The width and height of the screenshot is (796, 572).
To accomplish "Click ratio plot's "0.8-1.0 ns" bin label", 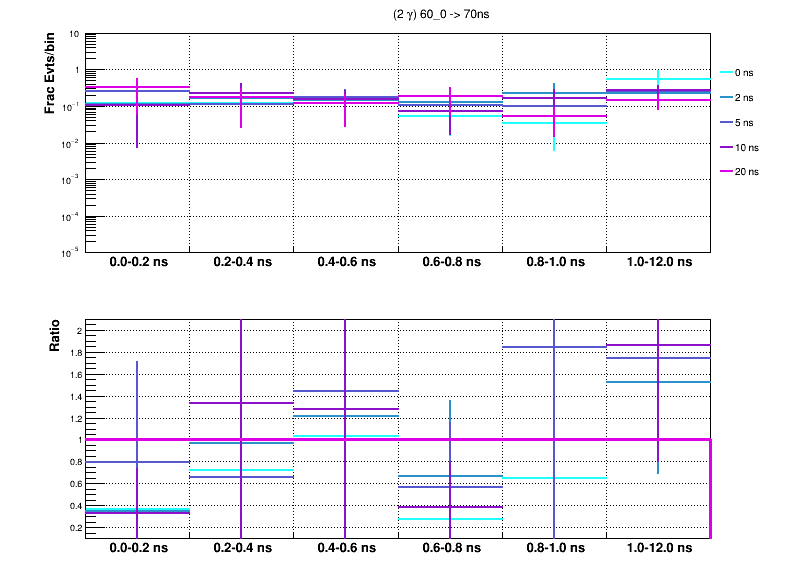I will click(553, 548).
